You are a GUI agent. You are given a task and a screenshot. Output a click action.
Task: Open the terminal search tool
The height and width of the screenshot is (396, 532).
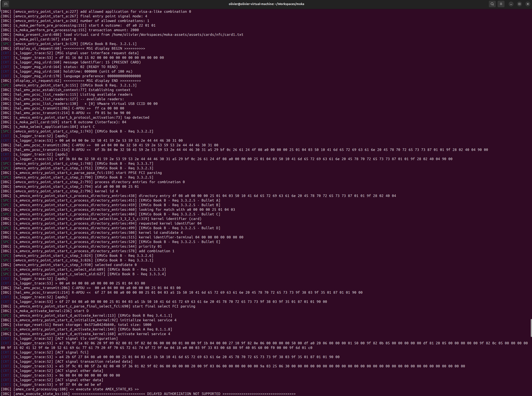[492, 4]
